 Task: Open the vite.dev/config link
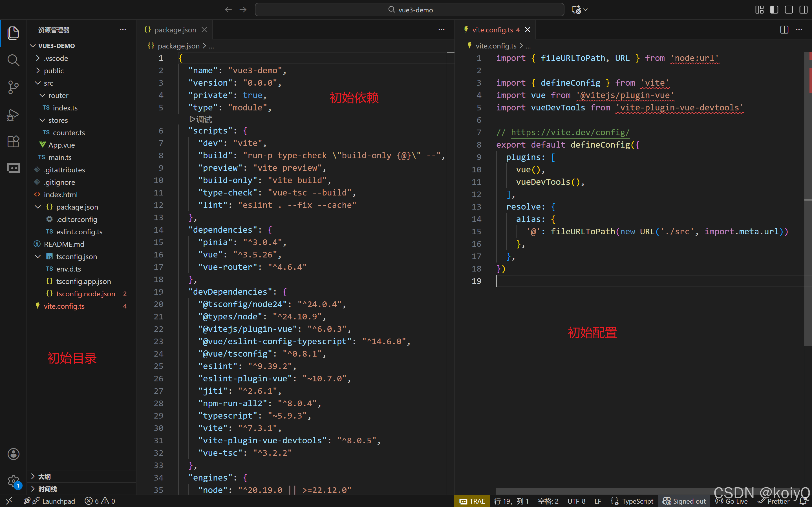570,132
